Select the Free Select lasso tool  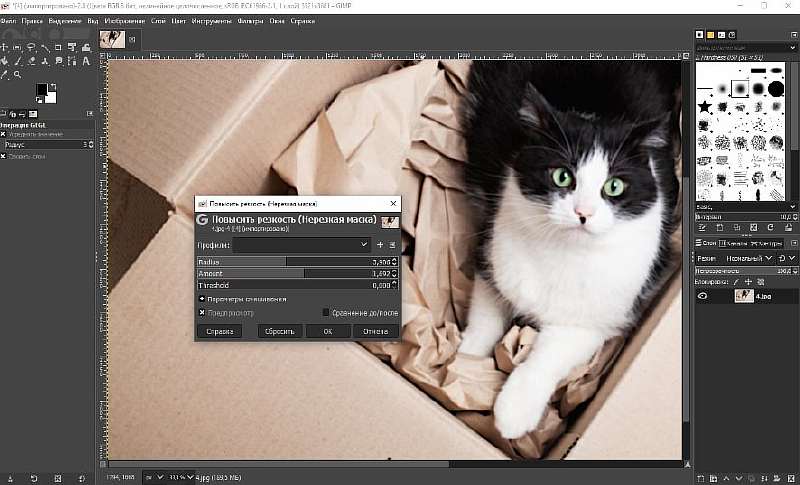31,47
